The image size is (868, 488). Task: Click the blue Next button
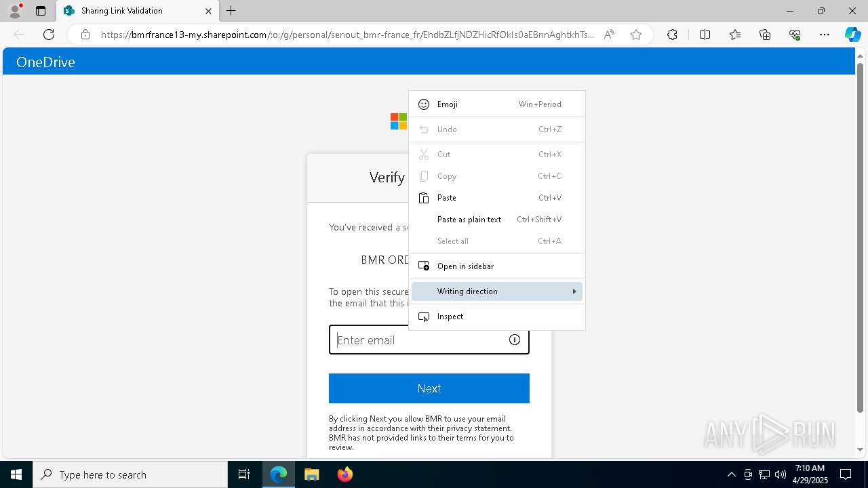point(429,388)
